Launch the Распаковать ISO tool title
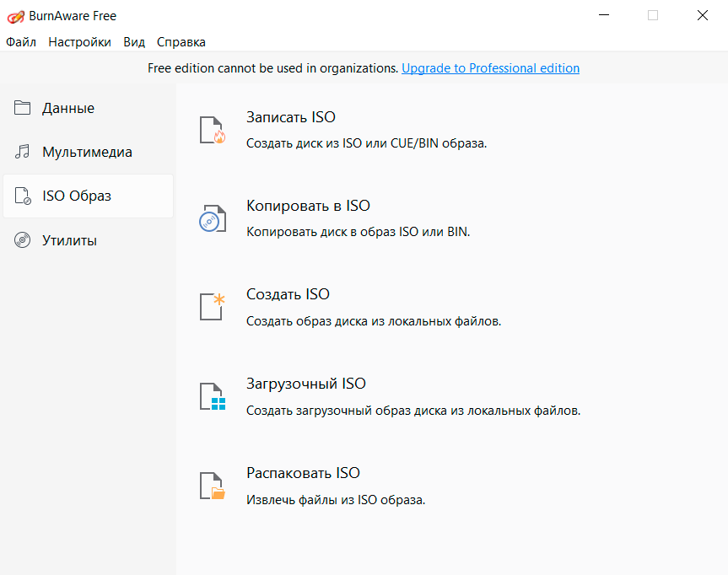This screenshot has width=728, height=575. 303,473
